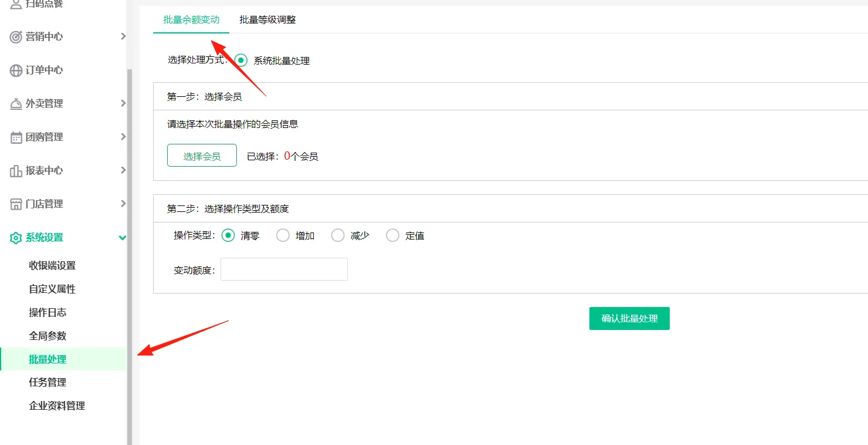
Task: Switch to the 批量等级调整 tab
Action: tap(267, 20)
